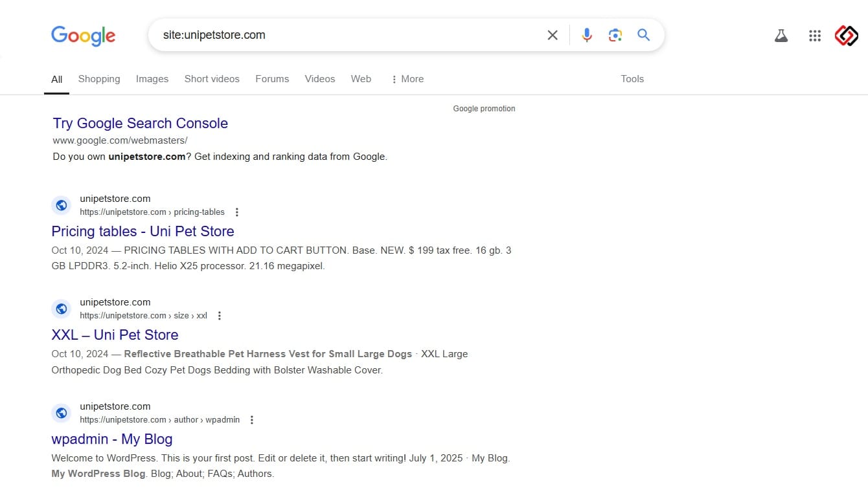Click globe favicon of wpadmin result
Screen dimensions: 868x497
[61, 413]
